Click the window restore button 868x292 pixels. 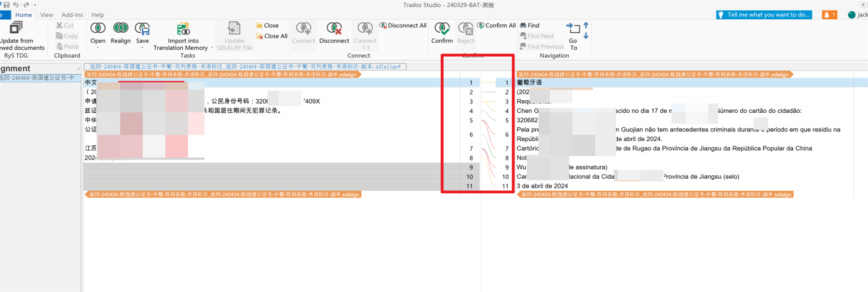[x=863, y=5]
